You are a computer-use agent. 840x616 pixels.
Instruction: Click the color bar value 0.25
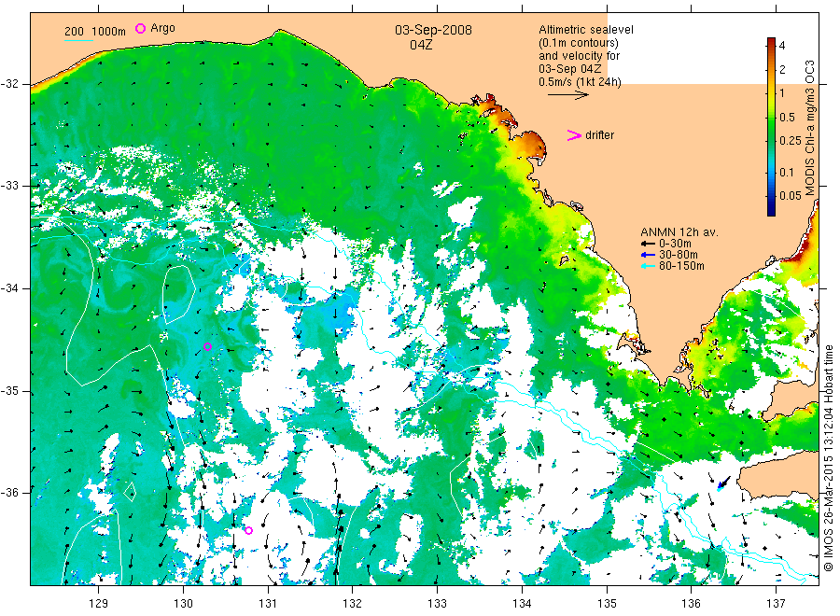[x=791, y=141]
